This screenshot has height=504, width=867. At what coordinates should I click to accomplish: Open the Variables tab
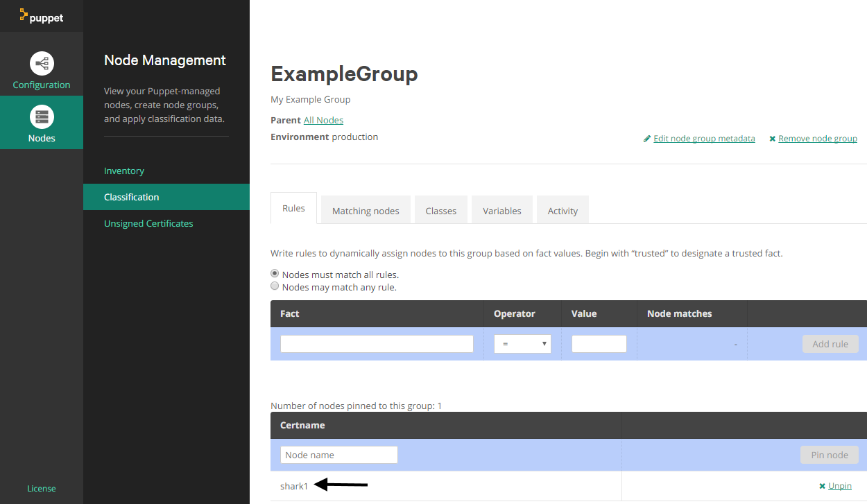[x=502, y=211]
